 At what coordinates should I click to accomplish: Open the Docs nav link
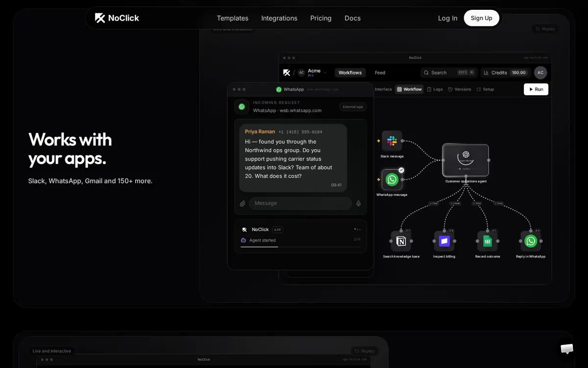pyautogui.click(x=352, y=18)
